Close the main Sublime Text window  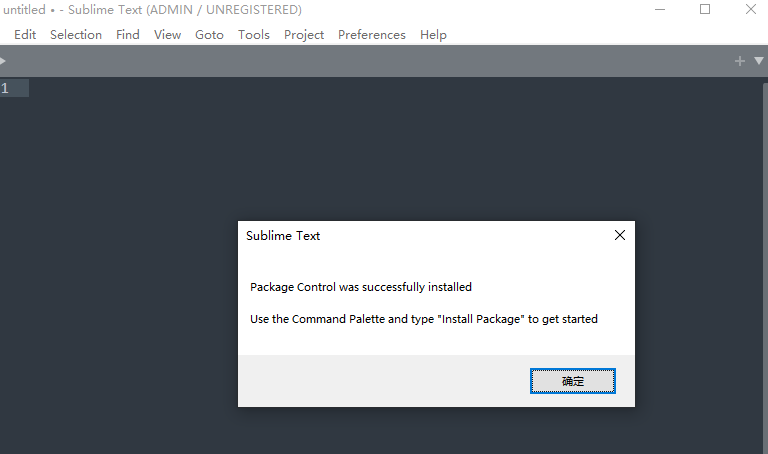[751, 10]
